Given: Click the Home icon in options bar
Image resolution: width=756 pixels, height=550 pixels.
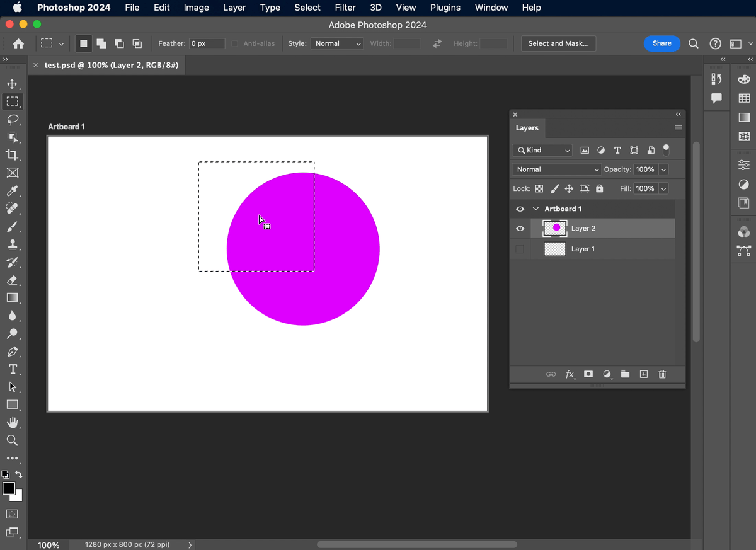Looking at the screenshot, I should [18, 43].
